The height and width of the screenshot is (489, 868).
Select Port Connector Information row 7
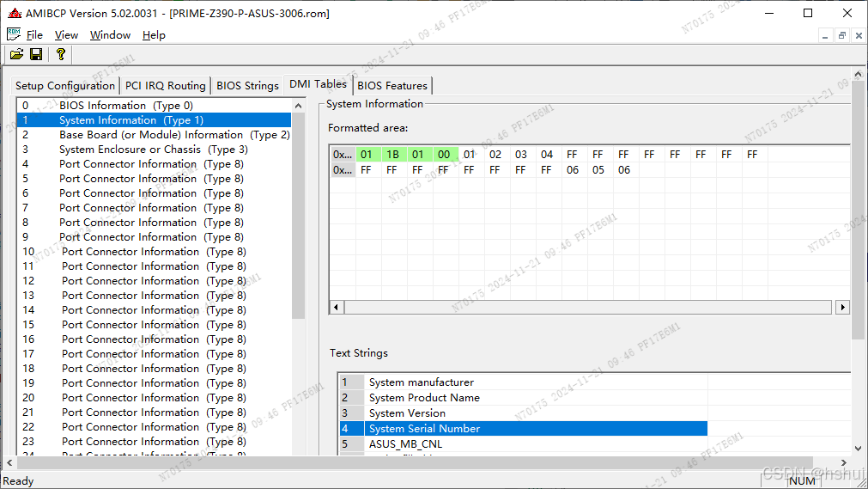154,208
